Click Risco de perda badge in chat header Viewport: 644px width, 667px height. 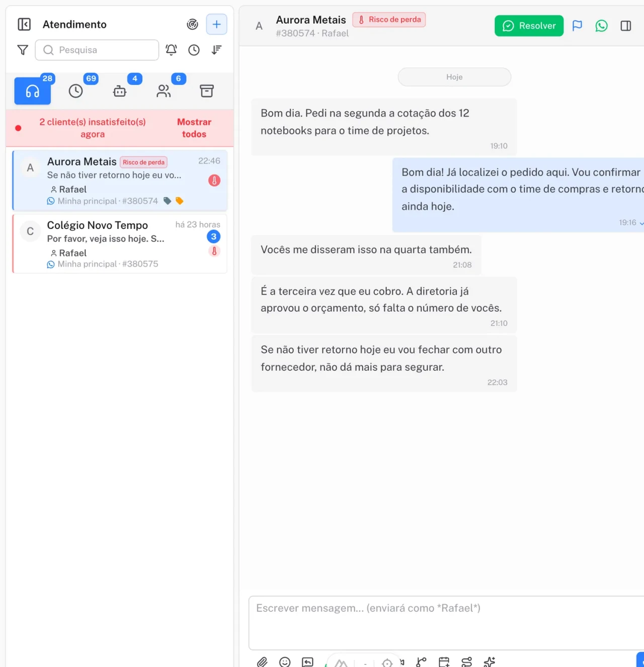click(x=389, y=20)
